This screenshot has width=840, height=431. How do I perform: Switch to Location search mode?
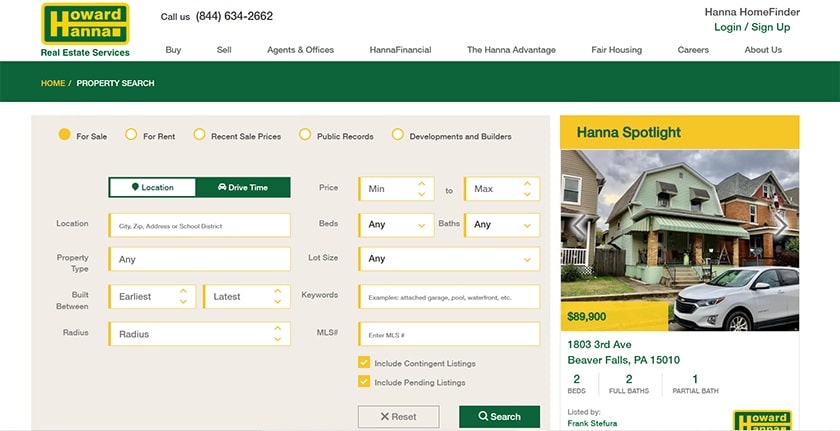pos(153,187)
